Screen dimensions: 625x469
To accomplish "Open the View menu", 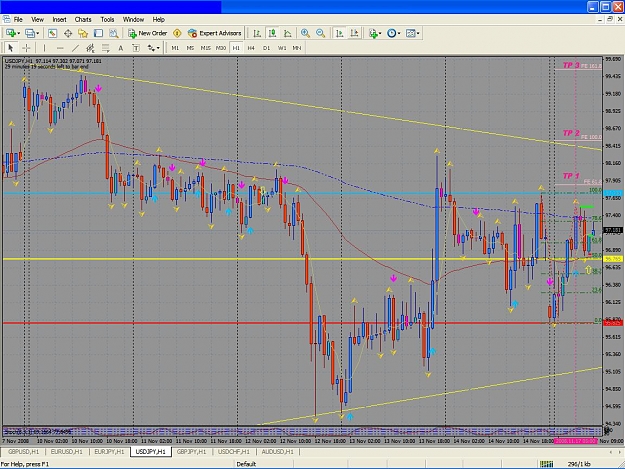I will point(37,19).
